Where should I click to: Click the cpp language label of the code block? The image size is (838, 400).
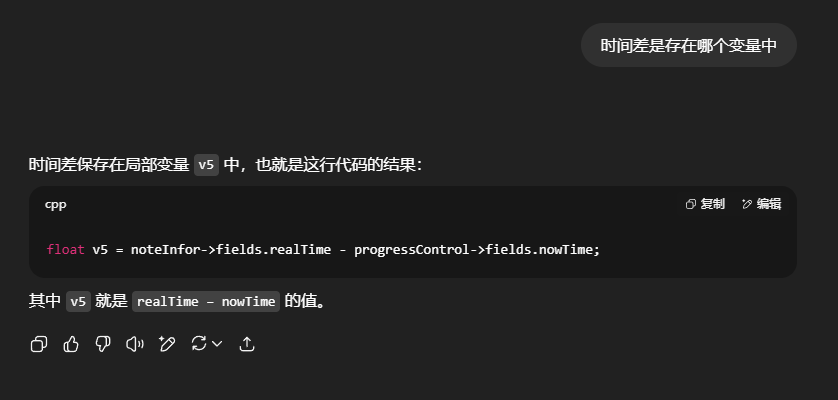[x=56, y=204]
